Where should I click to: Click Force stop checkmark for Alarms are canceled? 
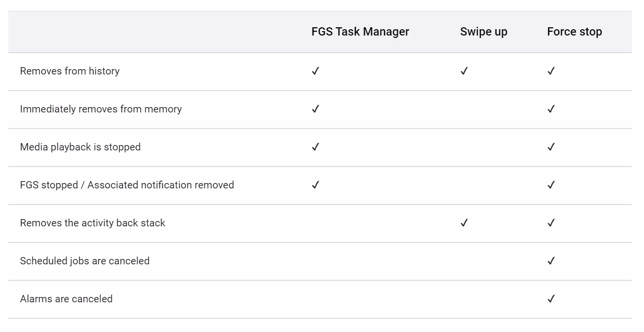pyautogui.click(x=551, y=299)
